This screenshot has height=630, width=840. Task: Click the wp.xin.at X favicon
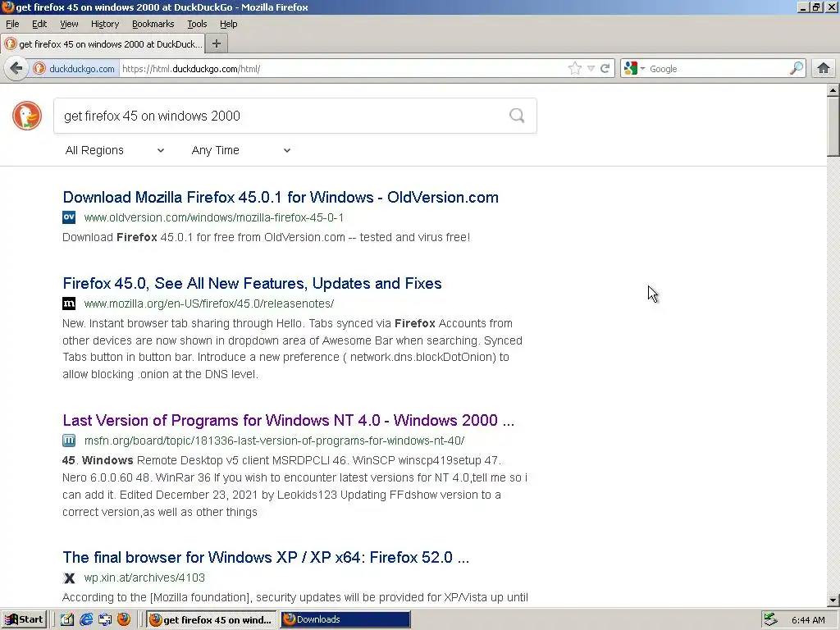click(x=69, y=578)
